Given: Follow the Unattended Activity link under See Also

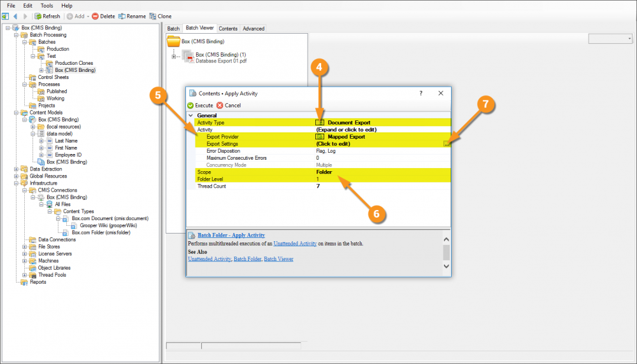Looking at the screenshot, I should pyautogui.click(x=210, y=259).
